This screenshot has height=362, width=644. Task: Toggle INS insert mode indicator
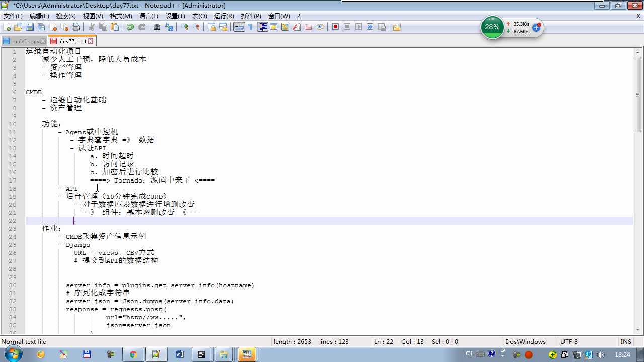coord(625,341)
